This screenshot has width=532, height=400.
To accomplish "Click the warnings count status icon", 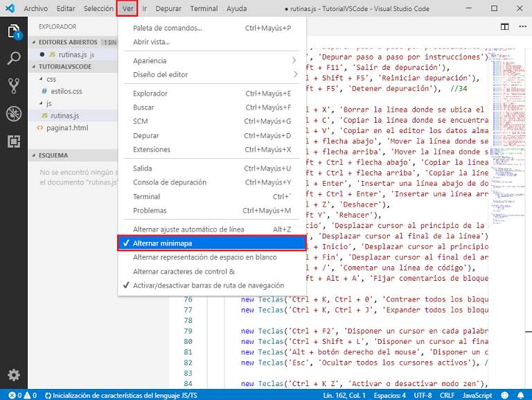I will [x=30, y=395].
